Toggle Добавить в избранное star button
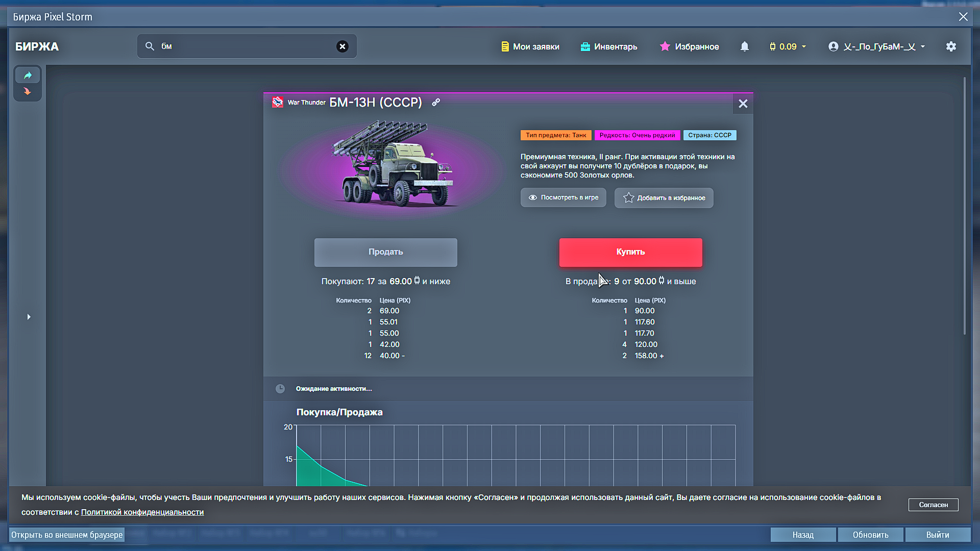This screenshot has width=980, height=551. [664, 198]
